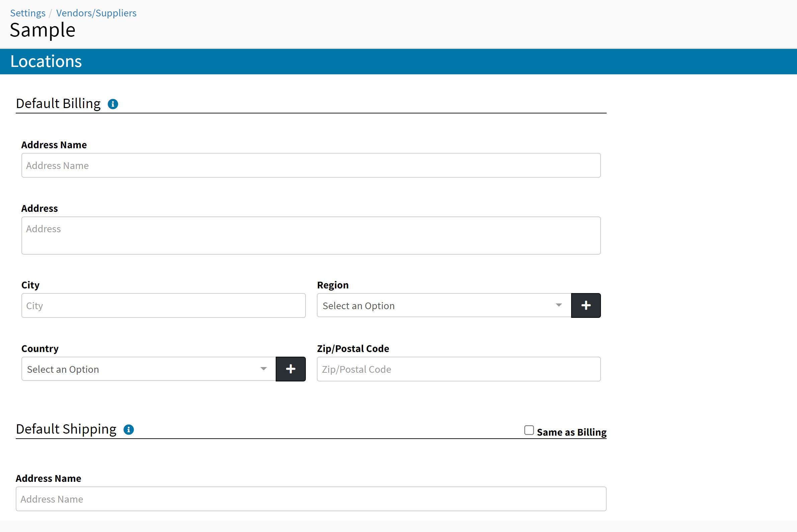The image size is (797, 532).
Task: Click the Zip/Postal Code input
Action: coord(458,369)
